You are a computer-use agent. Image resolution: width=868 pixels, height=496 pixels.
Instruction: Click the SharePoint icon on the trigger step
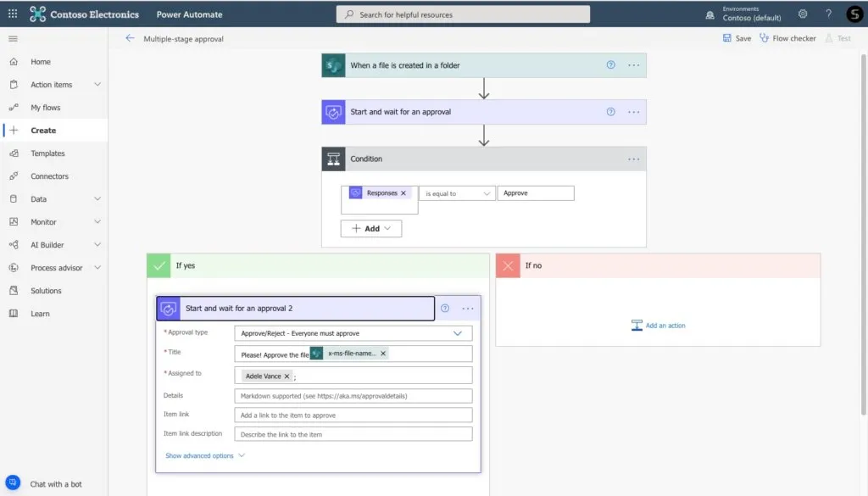point(333,65)
